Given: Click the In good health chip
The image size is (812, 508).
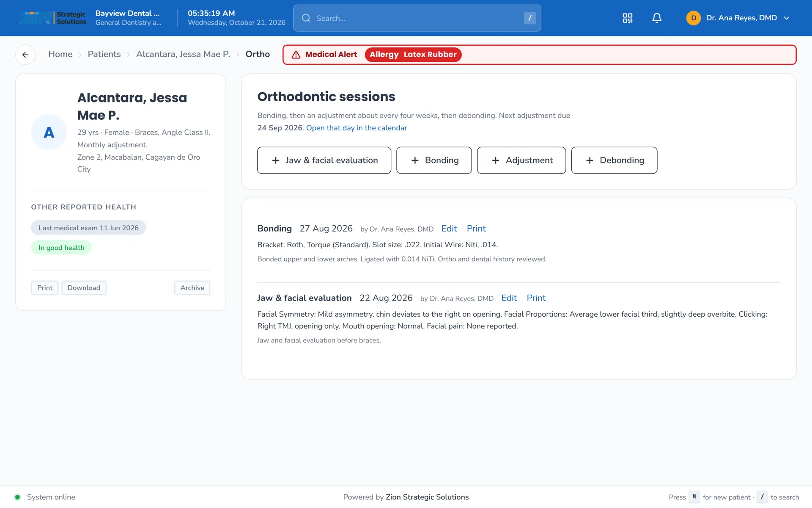Looking at the screenshot, I should pyautogui.click(x=61, y=248).
